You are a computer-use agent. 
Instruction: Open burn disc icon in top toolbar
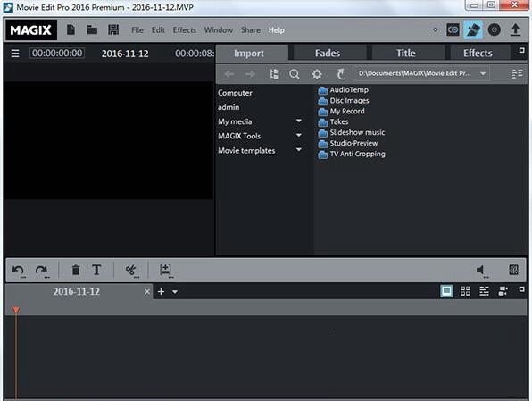(494, 29)
